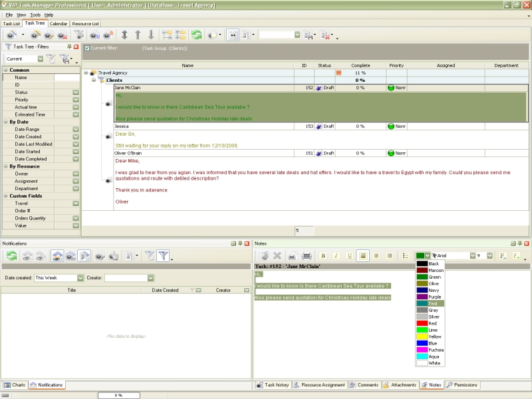Viewport: 532px width, 399px height.
Task: Open the Priority filter dropdown
Action: [x=76, y=100]
